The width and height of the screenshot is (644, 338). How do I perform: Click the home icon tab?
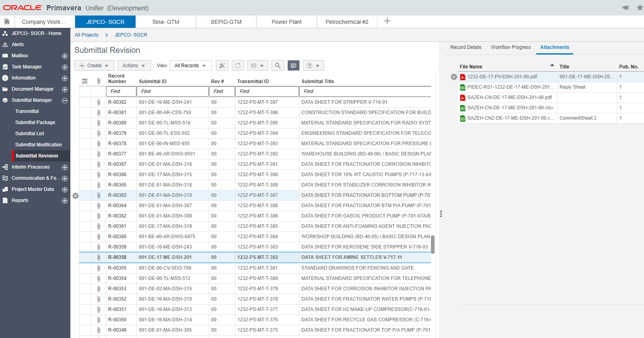coord(7,21)
